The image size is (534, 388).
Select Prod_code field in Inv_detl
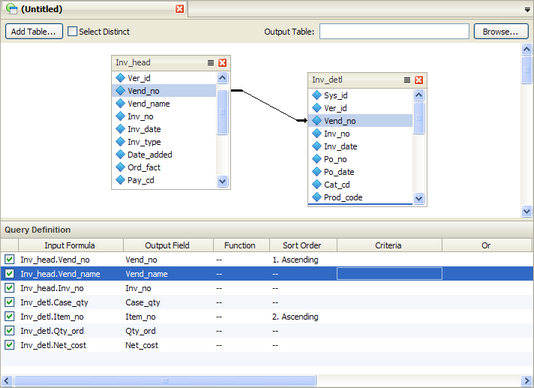(361, 197)
